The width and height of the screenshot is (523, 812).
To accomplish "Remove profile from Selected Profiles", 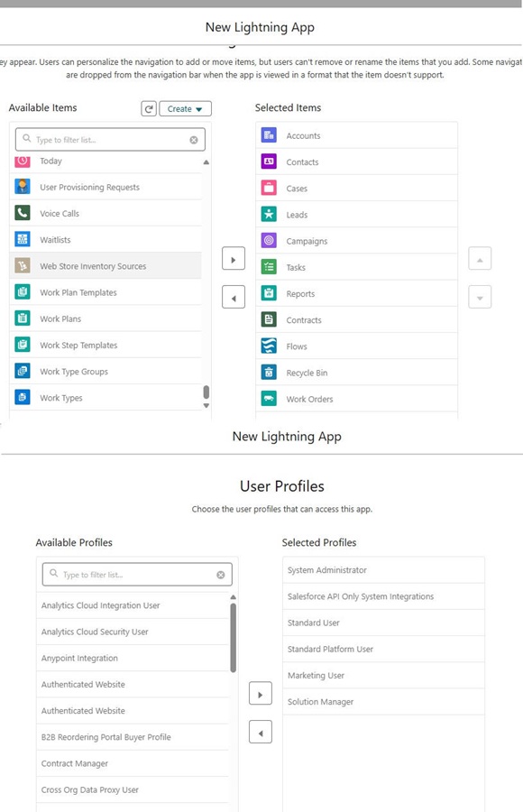I will pyautogui.click(x=261, y=733).
